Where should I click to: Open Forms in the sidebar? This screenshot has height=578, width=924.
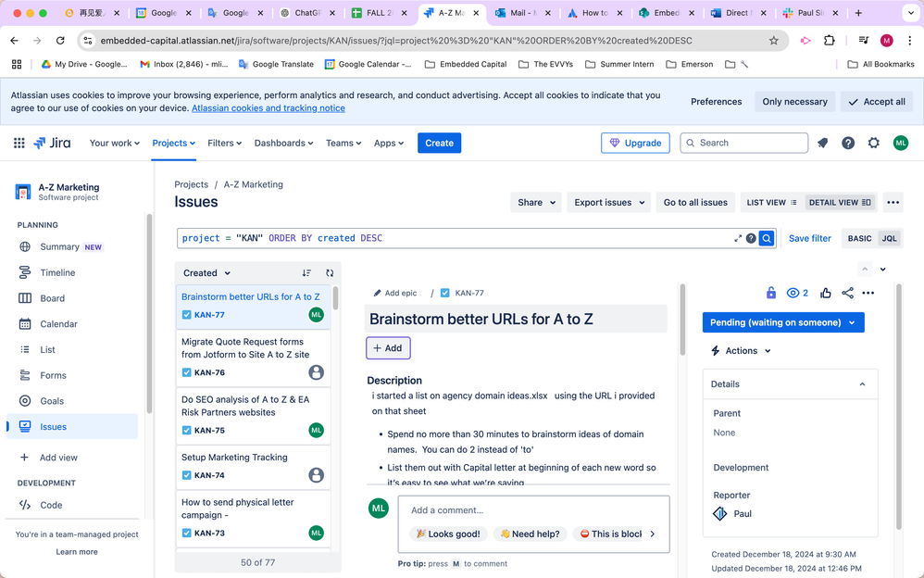(x=72, y=375)
